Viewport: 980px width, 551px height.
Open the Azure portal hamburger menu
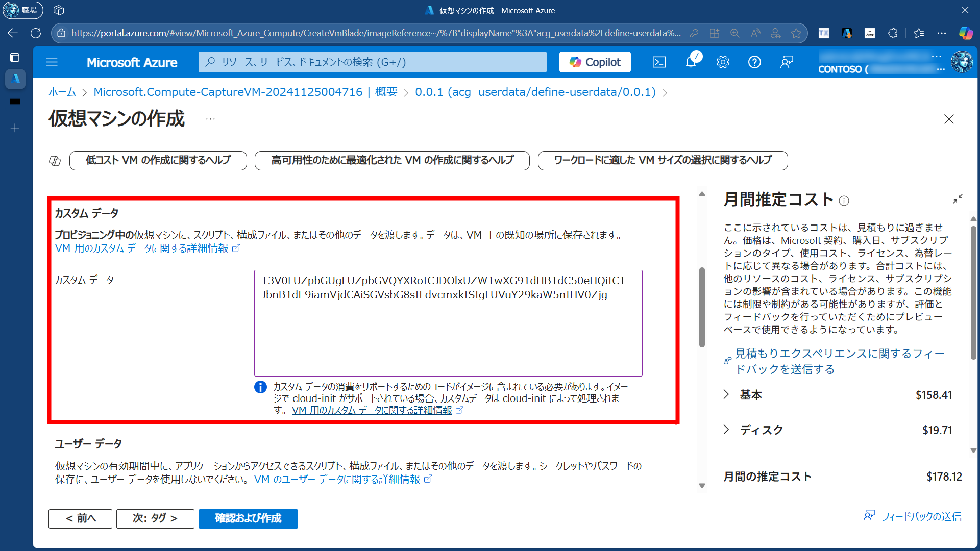[52, 62]
